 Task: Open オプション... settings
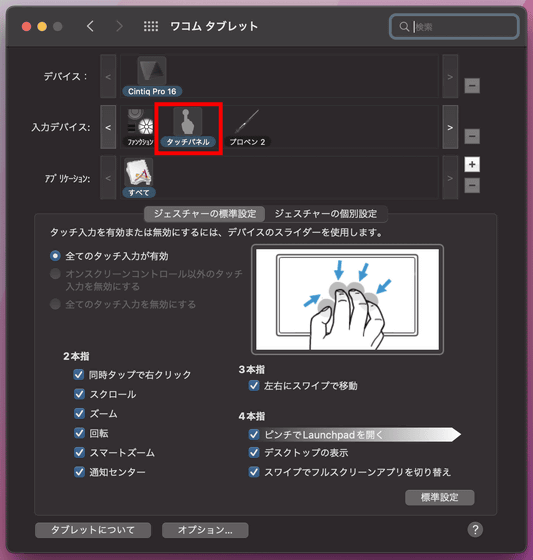point(205,530)
